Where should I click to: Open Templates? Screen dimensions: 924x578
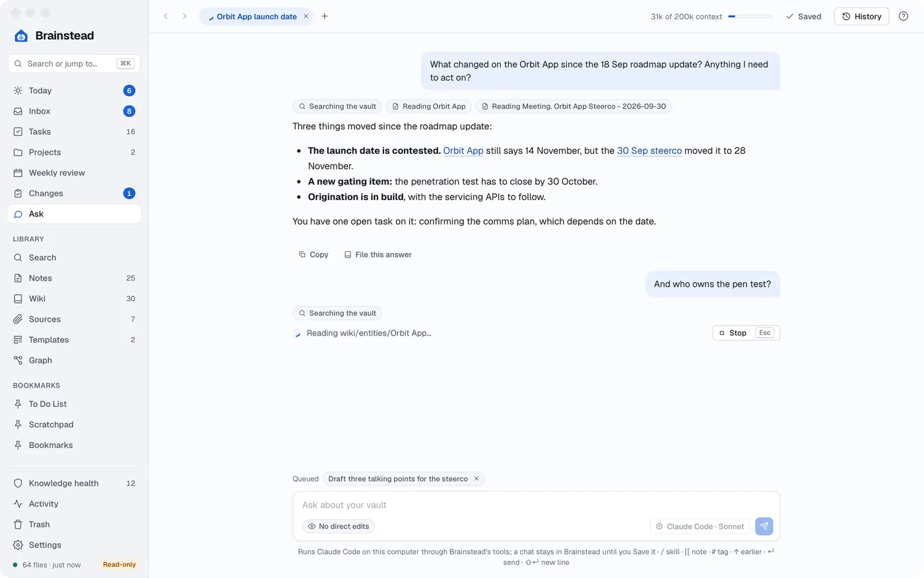point(75,340)
